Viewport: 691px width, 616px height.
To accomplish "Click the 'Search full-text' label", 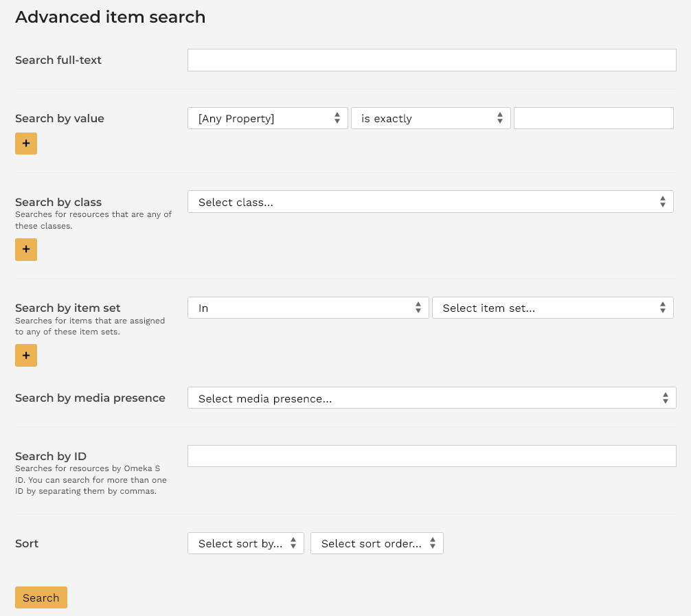I will pos(58,60).
